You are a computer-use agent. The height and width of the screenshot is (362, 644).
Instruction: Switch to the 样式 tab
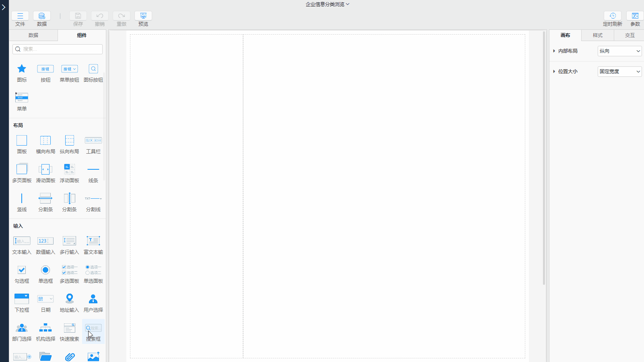[597, 35]
